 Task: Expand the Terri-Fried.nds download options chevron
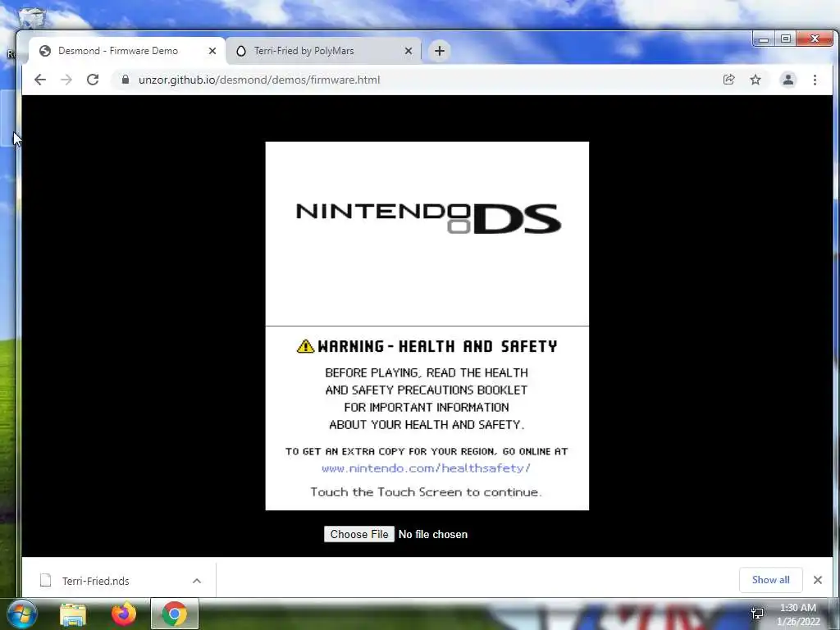197,581
